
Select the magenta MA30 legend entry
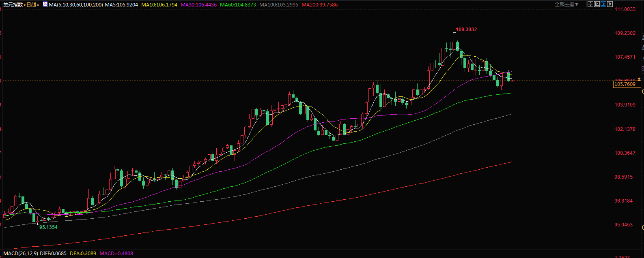click(x=198, y=5)
